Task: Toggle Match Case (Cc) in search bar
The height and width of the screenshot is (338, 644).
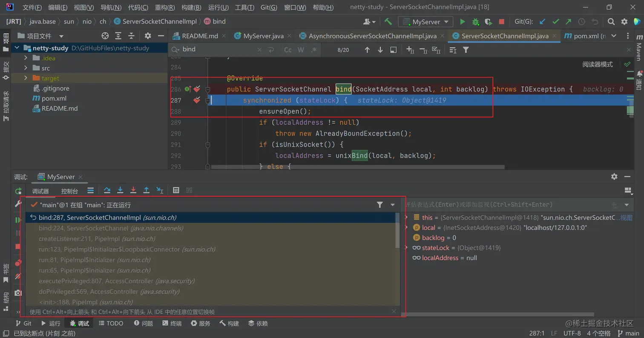Action: 288,50
